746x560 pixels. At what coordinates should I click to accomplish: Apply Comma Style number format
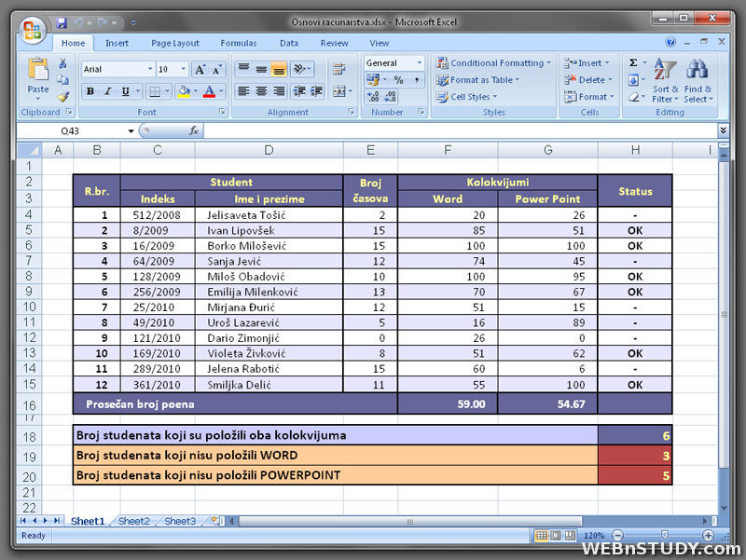point(416,80)
